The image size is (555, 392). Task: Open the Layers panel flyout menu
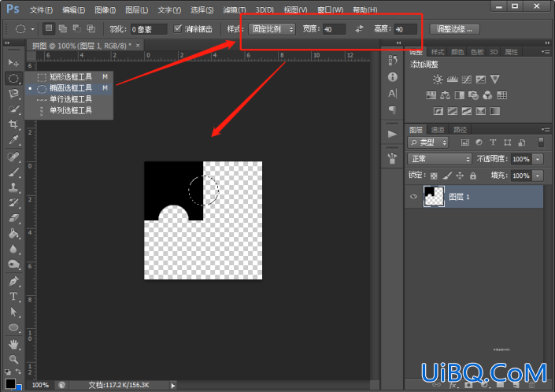click(546, 130)
